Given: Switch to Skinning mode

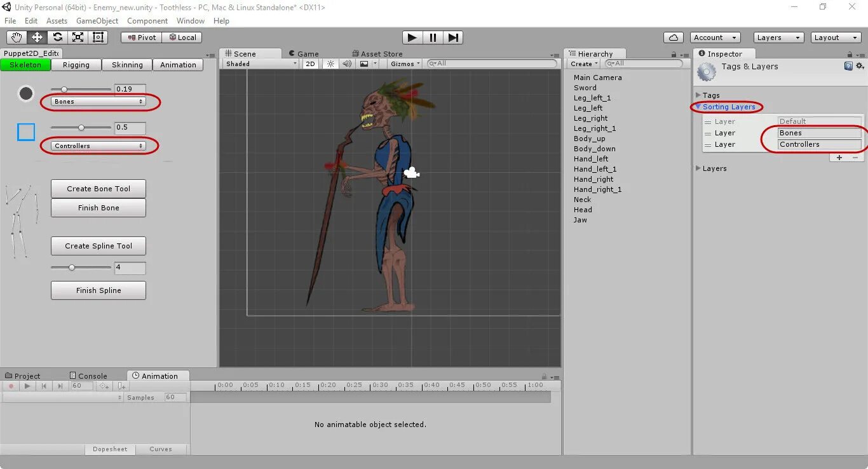Looking at the screenshot, I should (127, 65).
